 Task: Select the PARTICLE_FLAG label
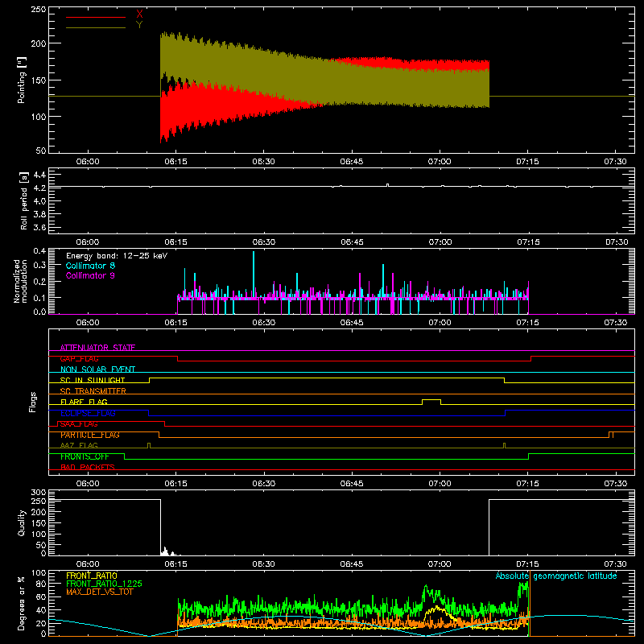click(x=90, y=435)
